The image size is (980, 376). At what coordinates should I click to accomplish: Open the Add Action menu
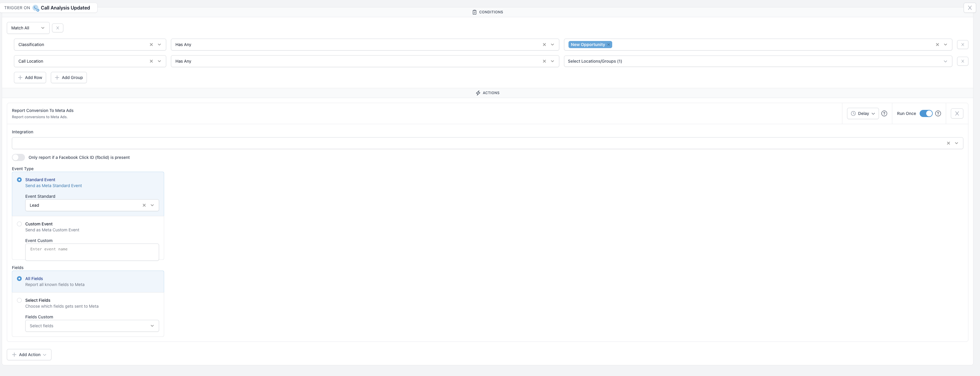(29, 355)
